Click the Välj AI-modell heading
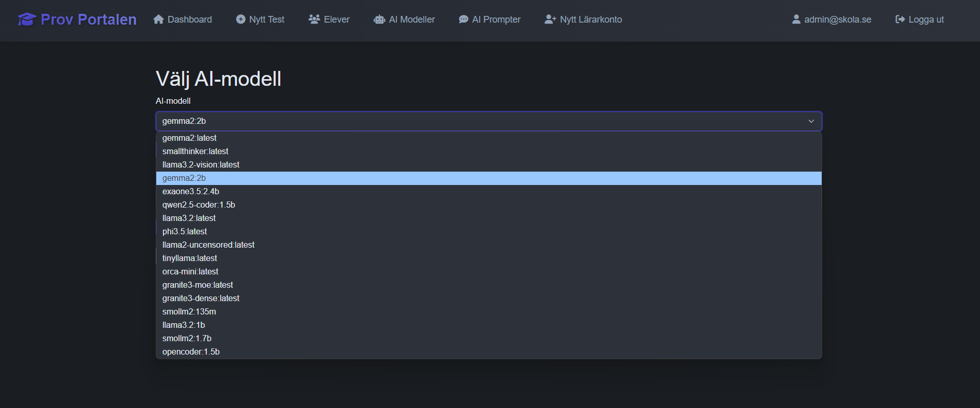The width and height of the screenshot is (980, 408). tap(219, 79)
